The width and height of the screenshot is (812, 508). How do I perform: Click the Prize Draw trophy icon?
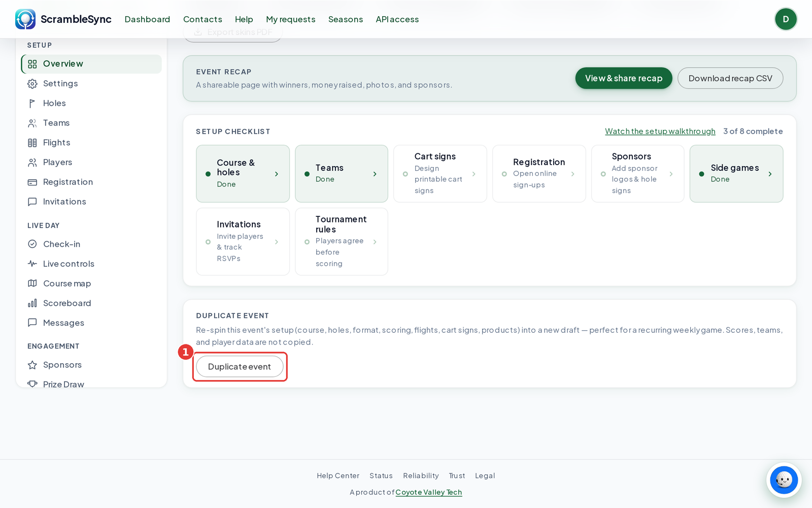click(32, 384)
